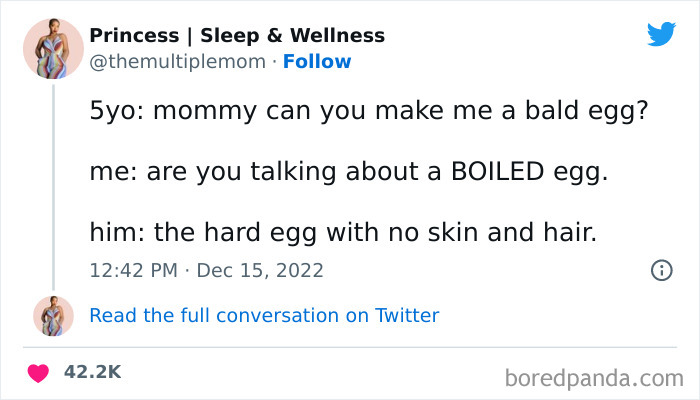Open Princess's large profile avatar

(53, 49)
